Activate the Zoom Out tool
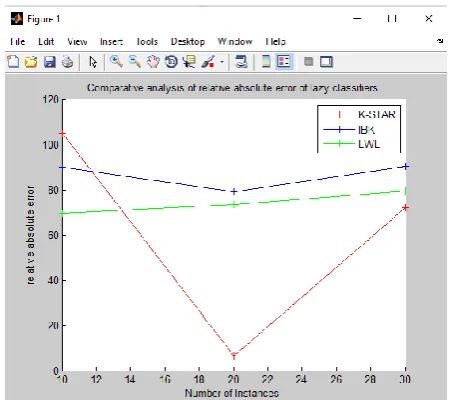This screenshot has height=400, width=449. (135, 62)
